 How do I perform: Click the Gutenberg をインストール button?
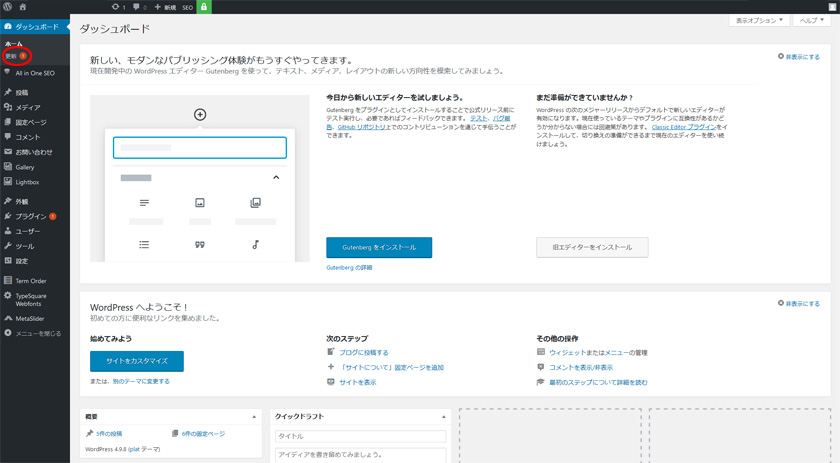point(379,247)
